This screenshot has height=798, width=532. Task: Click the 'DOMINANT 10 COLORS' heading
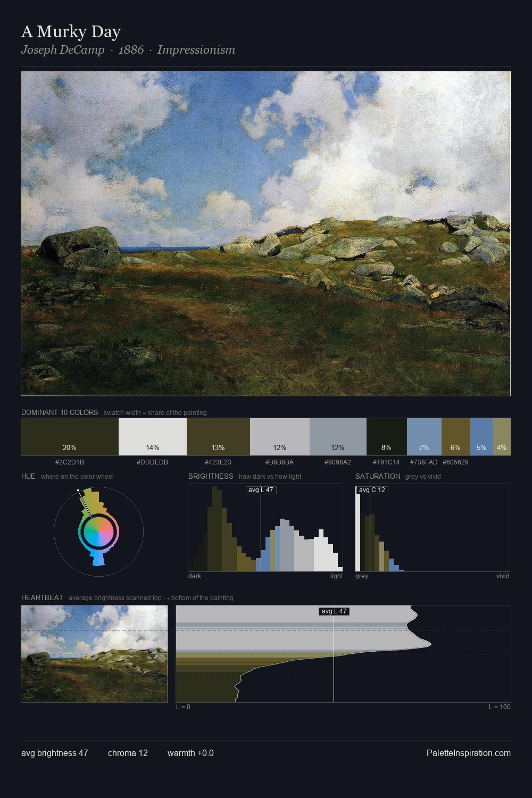click(x=60, y=412)
